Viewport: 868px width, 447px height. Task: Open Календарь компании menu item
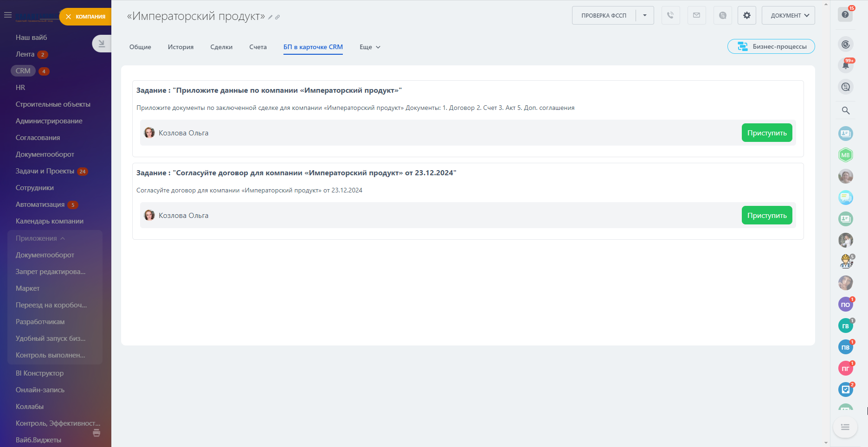[x=50, y=221]
